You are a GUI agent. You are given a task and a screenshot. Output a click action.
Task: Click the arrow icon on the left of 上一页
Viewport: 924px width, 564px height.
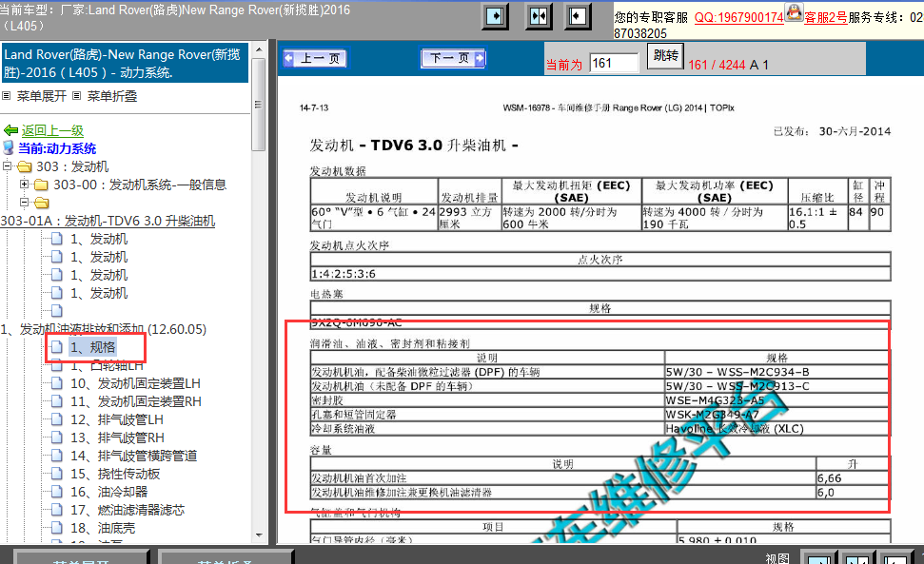288,58
